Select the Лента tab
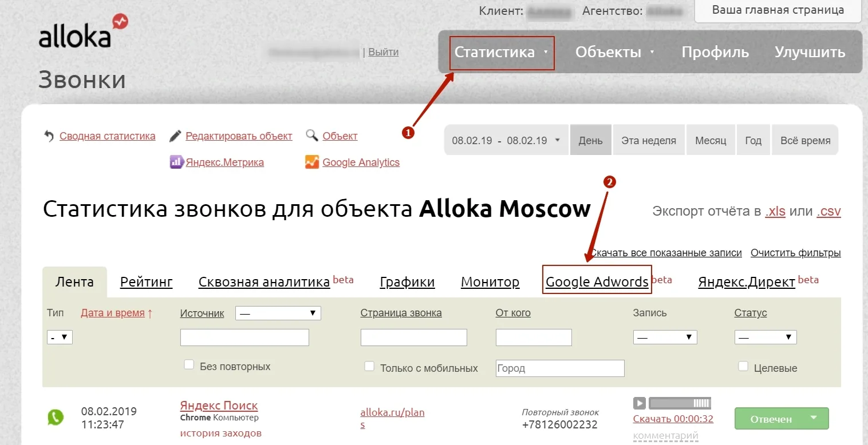This screenshot has width=868, height=445. (x=74, y=282)
